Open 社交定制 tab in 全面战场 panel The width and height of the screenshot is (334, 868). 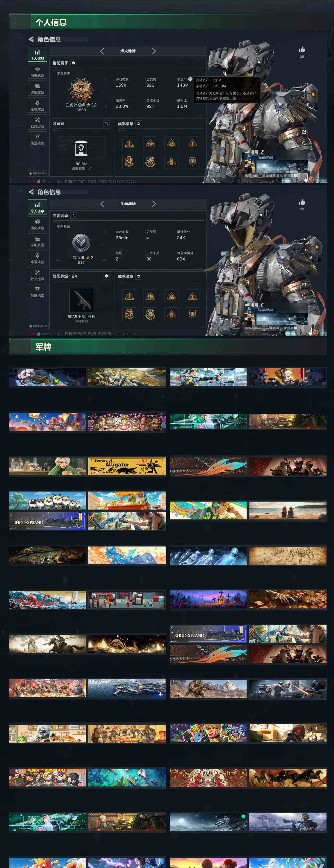tap(38, 275)
